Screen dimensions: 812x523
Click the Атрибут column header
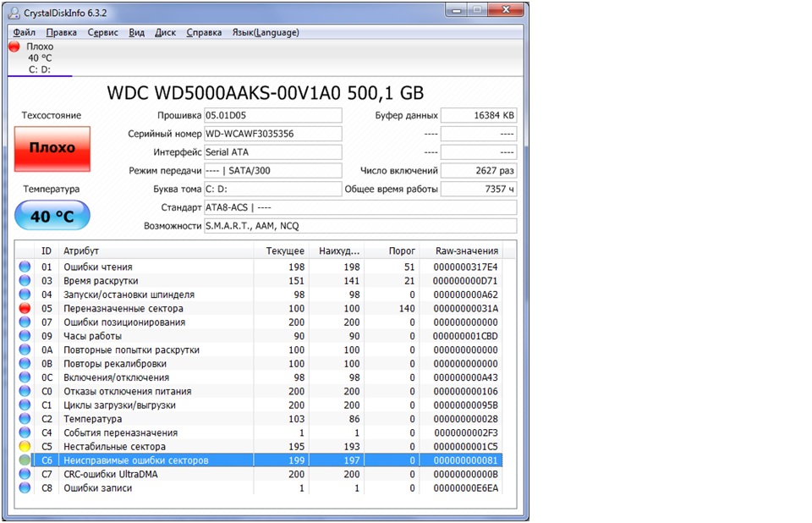(81, 251)
